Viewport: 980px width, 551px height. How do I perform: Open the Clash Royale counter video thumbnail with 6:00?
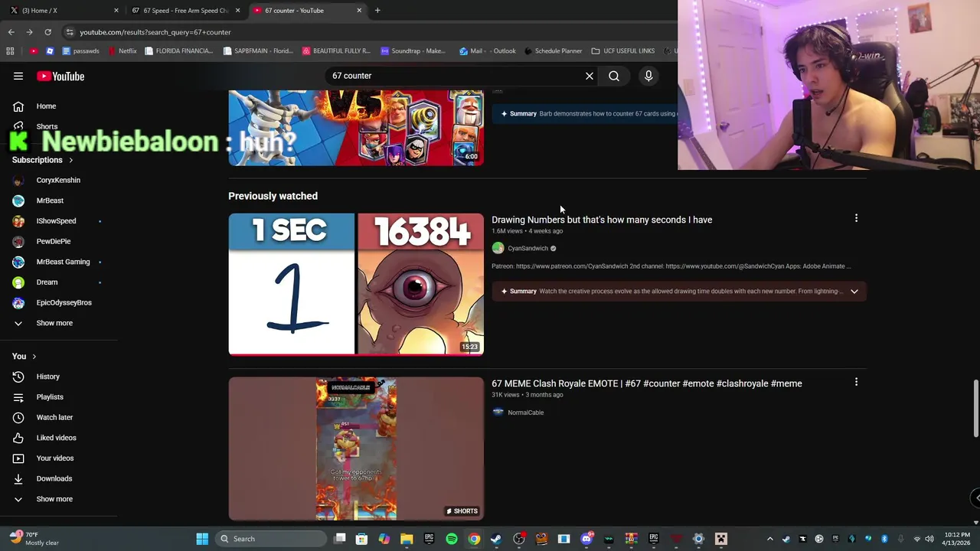[356, 127]
